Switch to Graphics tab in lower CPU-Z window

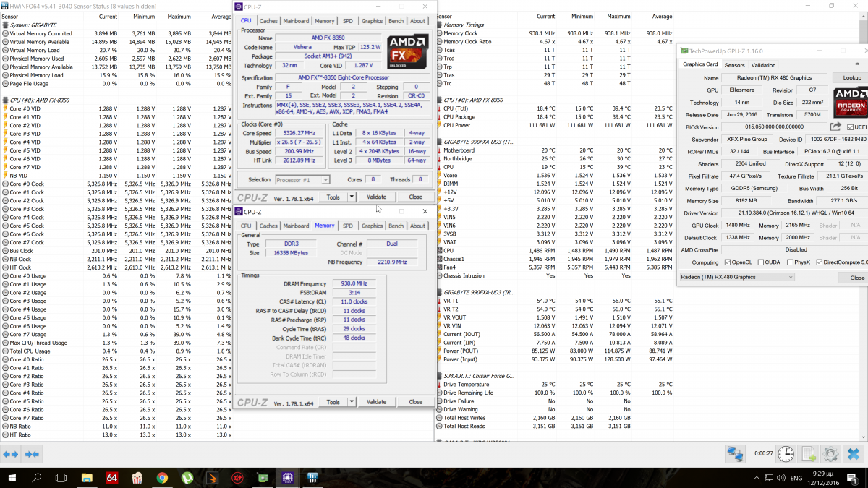[x=372, y=226]
